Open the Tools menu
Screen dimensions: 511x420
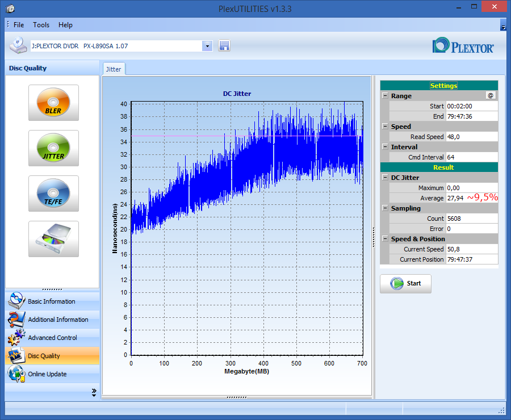pyautogui.click(x=41, y=25)
